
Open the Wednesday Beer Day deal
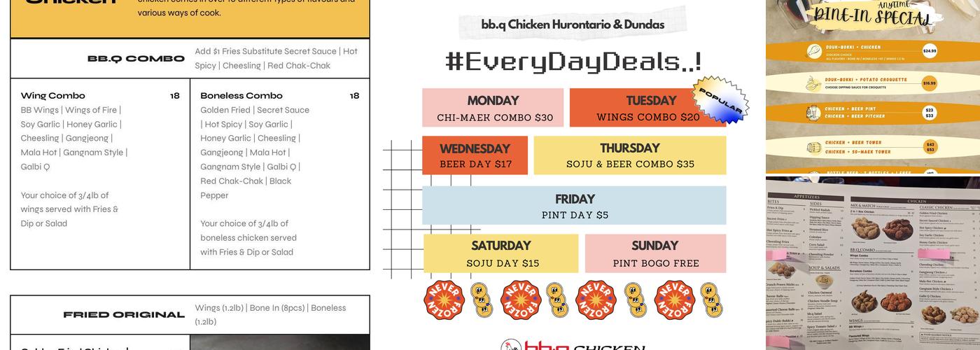coord(475,155)
